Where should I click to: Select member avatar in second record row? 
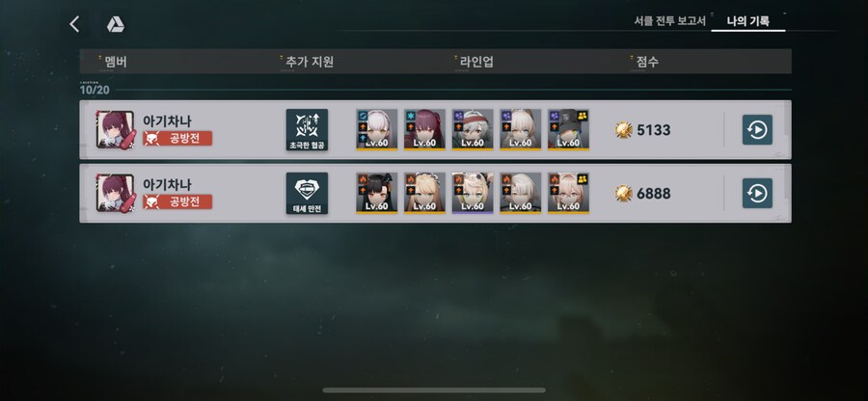click(115, 193)
